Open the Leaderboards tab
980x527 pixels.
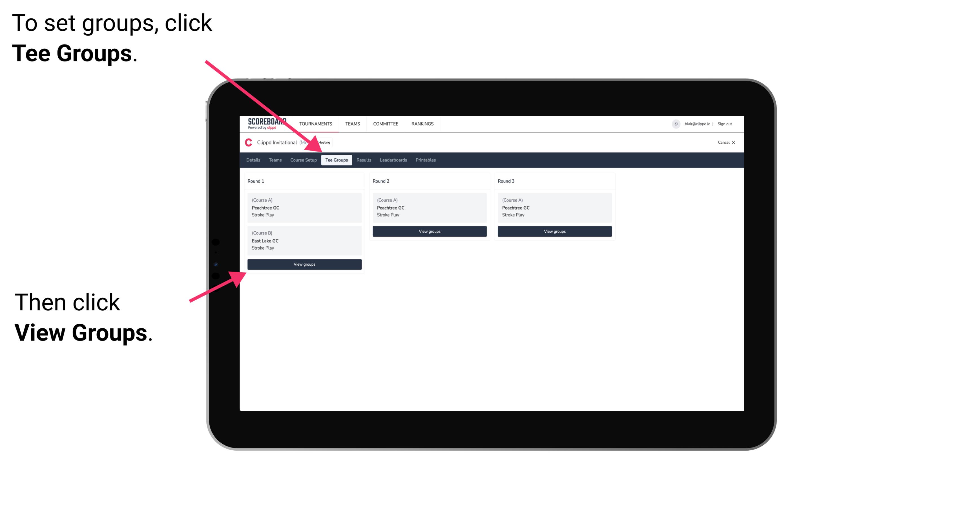[393, 160]
